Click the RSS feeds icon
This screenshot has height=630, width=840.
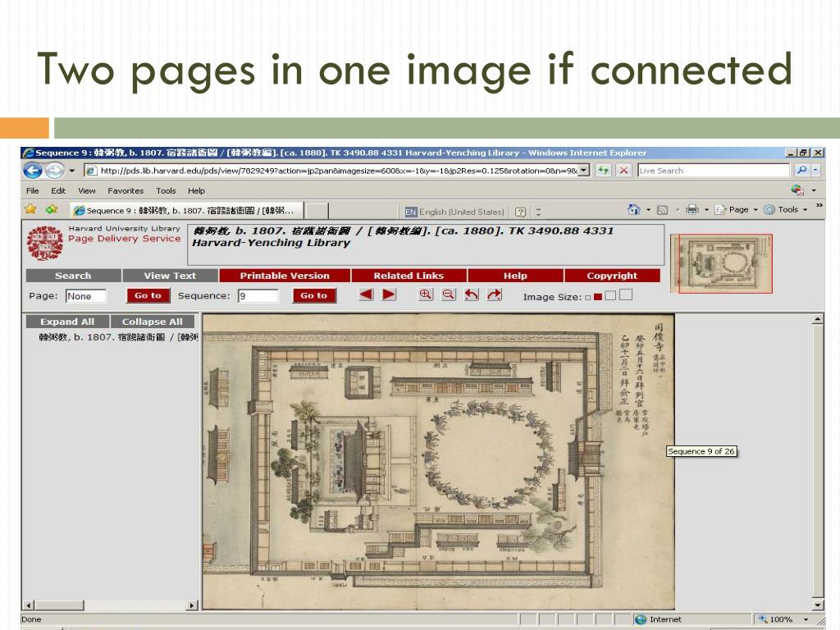pyautogui.click(x=663, y=210)
